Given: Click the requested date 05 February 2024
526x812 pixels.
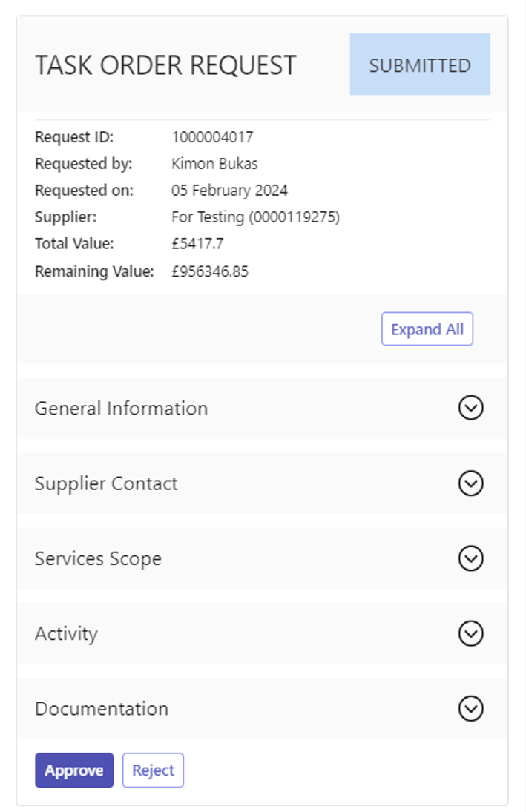Looking at the screenshot, I should (229, 191).
